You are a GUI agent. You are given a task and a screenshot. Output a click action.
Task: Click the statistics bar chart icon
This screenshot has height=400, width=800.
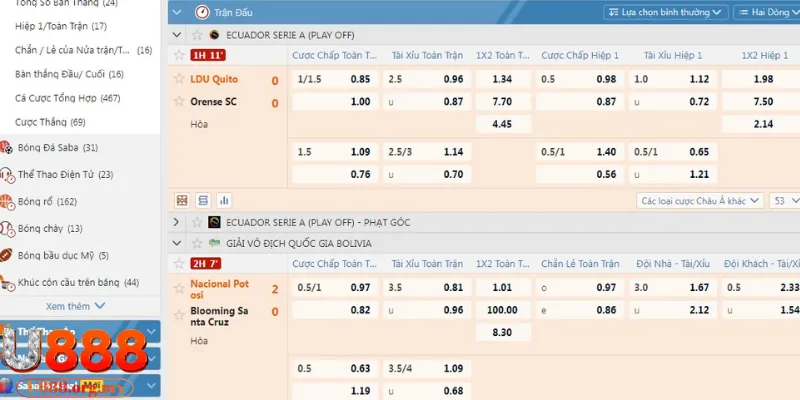(224, 200)
